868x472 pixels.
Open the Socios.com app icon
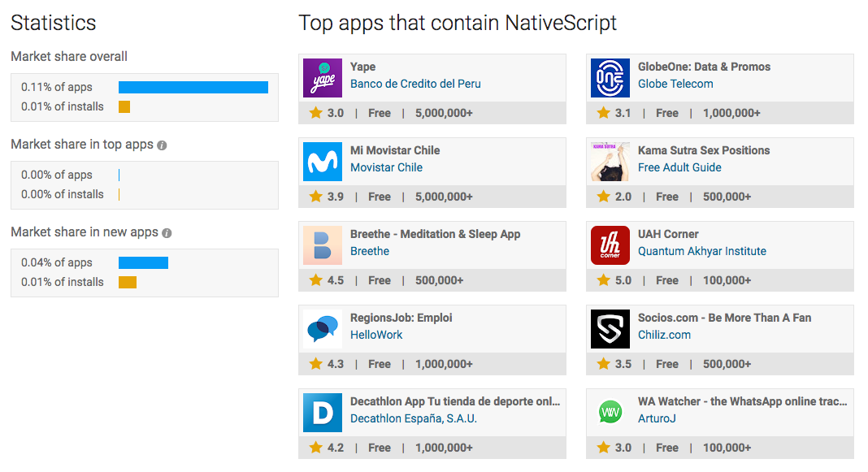[x=610, y=328]
